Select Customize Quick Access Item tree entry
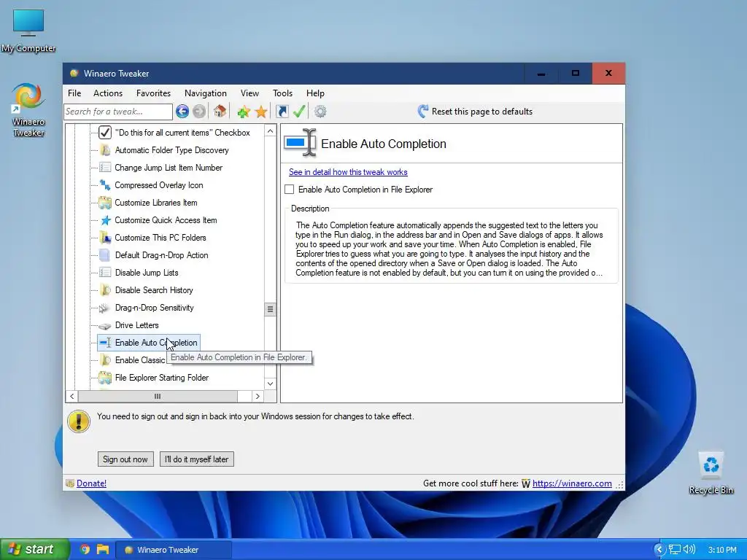 point(166,220)
